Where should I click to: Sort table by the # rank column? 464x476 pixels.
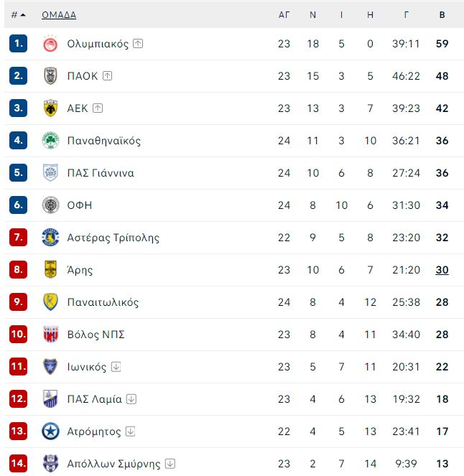[x=18, y=14]
